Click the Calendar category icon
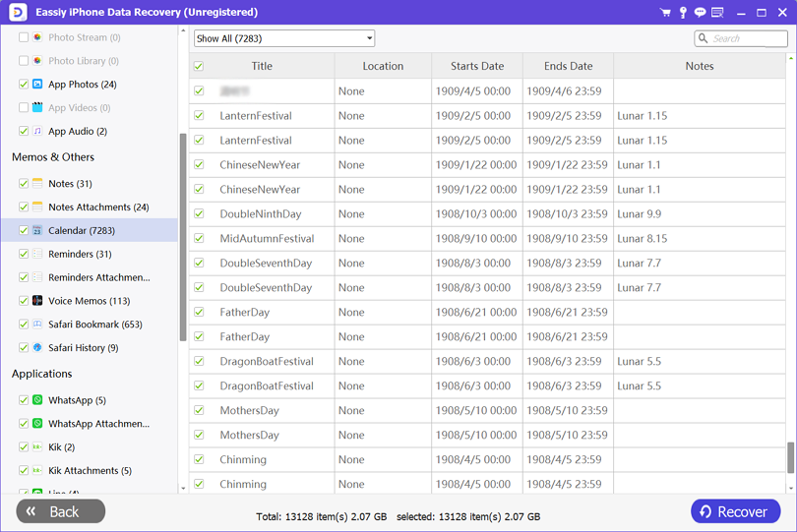Viewport: 797px width, 532px height. [37, 230]
